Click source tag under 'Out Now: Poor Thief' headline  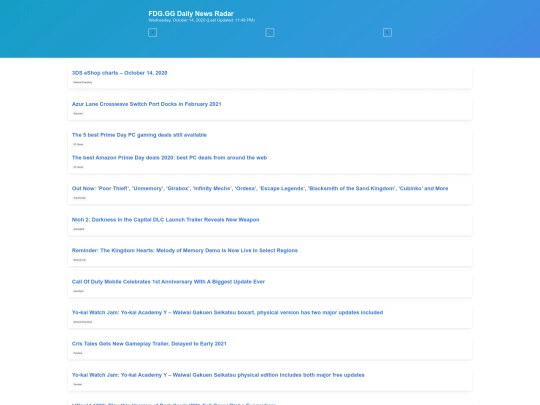tap(80, 198)
